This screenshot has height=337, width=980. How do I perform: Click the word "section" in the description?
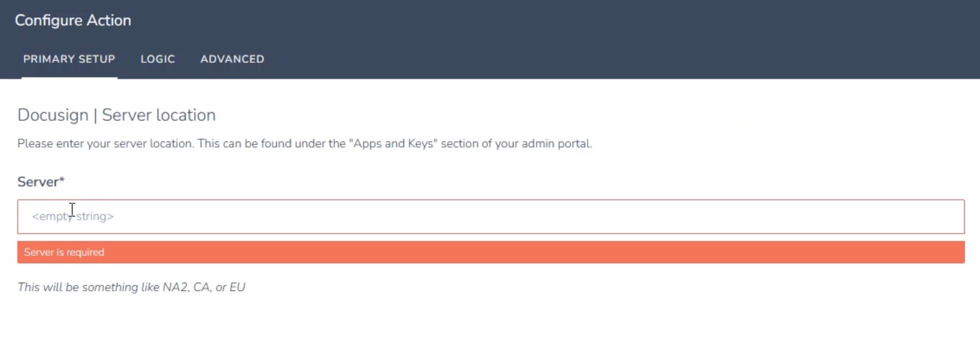459,144
